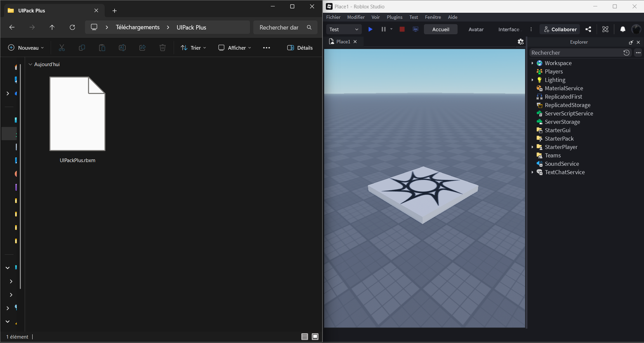Switch to the Interface tab

point(509,29)
